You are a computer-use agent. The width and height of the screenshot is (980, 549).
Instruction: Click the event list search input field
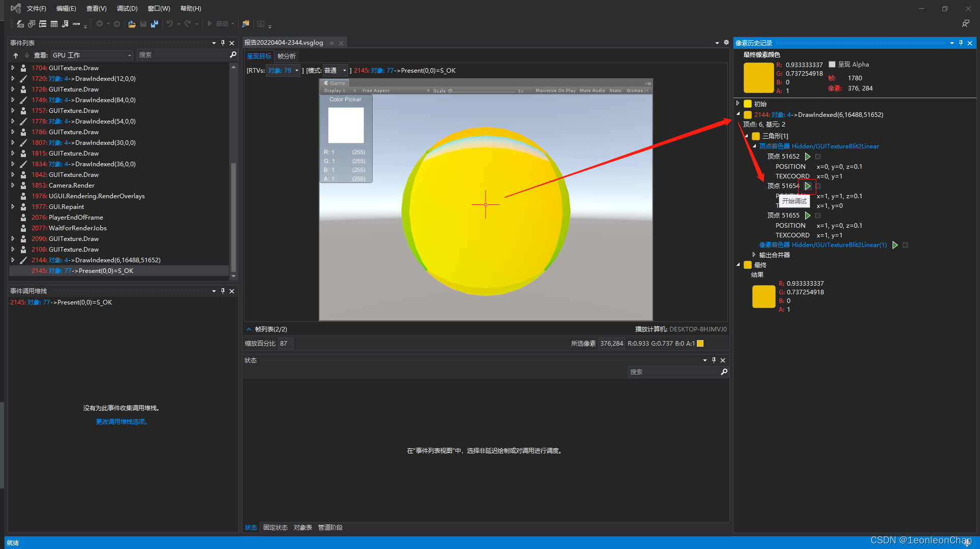(183, 55)
